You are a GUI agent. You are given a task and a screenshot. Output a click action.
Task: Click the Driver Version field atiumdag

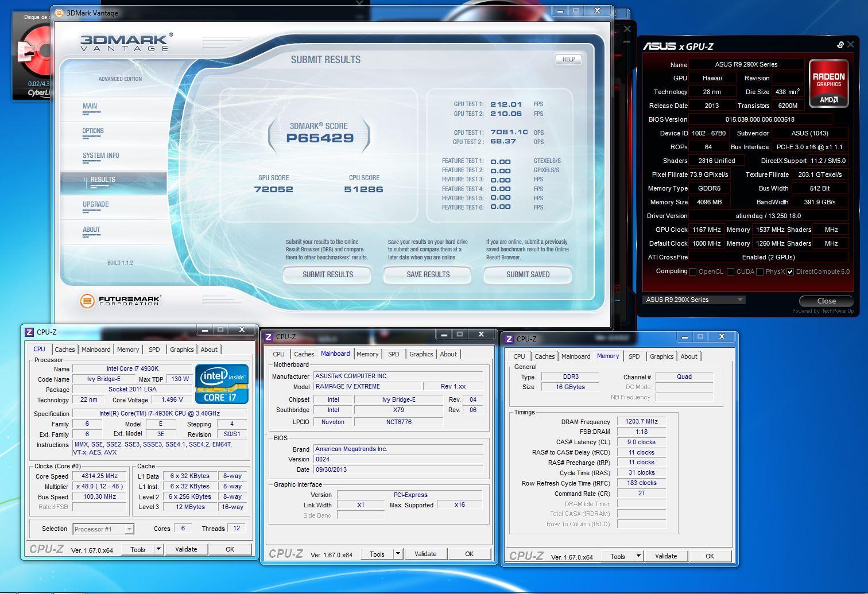point(768,216)
